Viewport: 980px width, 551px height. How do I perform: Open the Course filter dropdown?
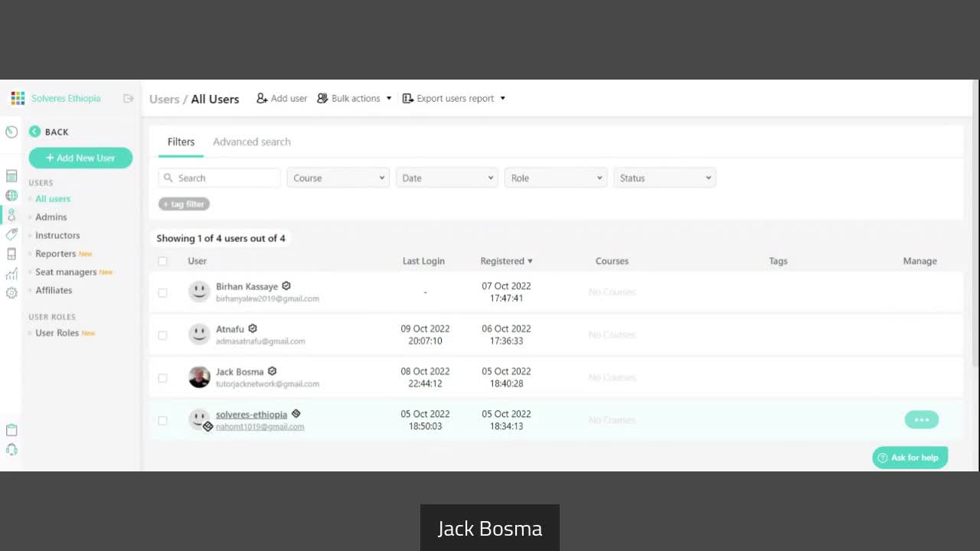coord(338,178)
